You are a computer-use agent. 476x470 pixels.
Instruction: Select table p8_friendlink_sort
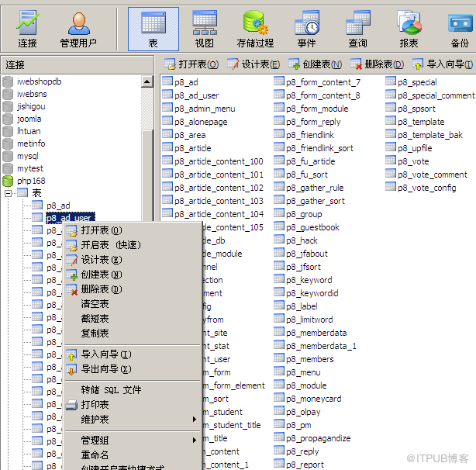pyautogui.click(x=319, y=148)
